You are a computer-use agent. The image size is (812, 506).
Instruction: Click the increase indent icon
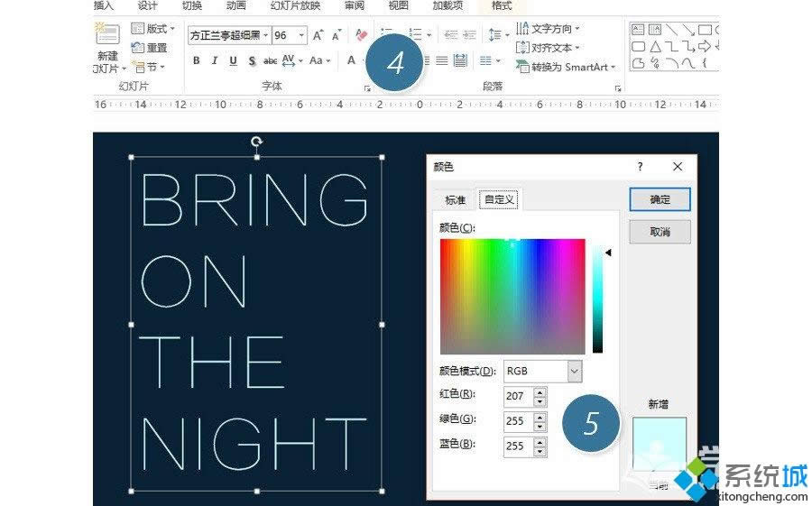coord(470,34)
